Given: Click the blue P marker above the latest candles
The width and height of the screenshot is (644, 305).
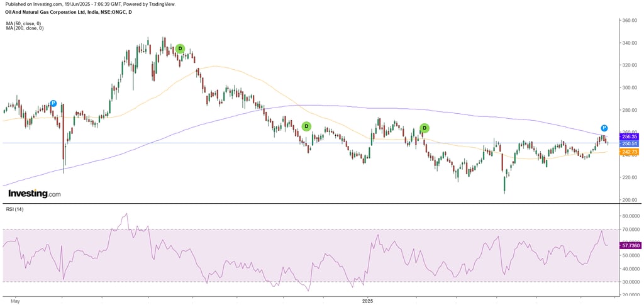Looking at the screenshot, I should [604, 128].
